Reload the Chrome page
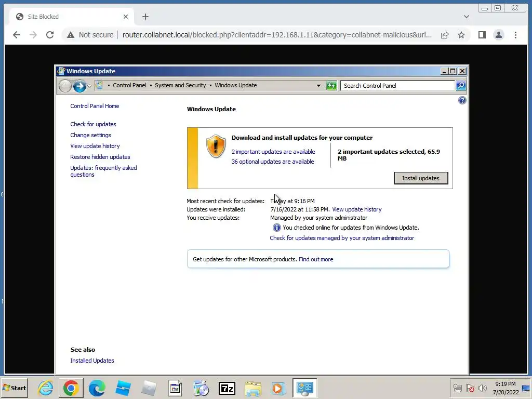 [50, 35]
